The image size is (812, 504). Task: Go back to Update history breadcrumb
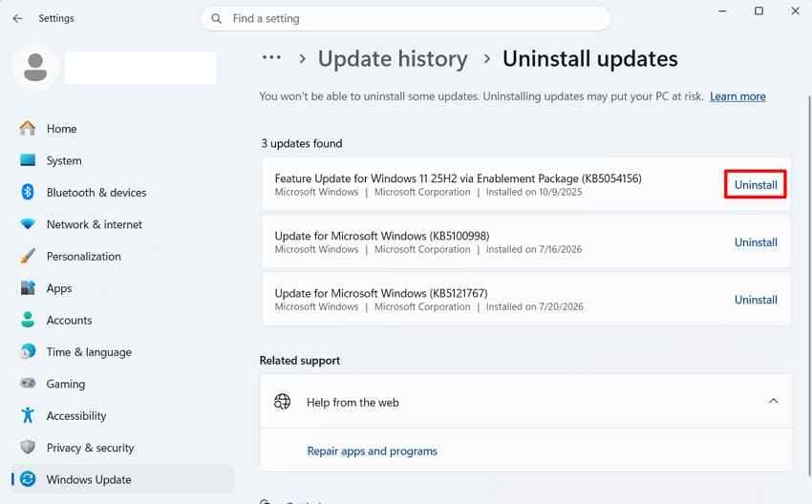393,58
